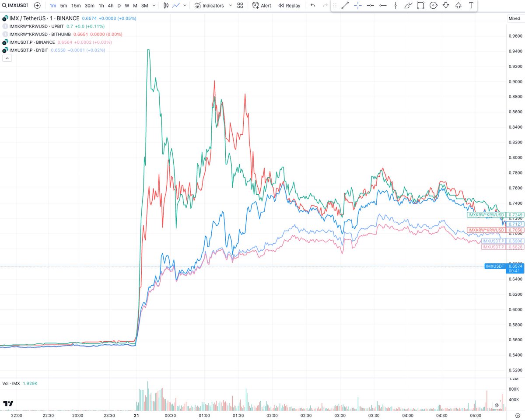Redo the chart action
Viewport: 525px width, 420px height.
coord(325,6)
